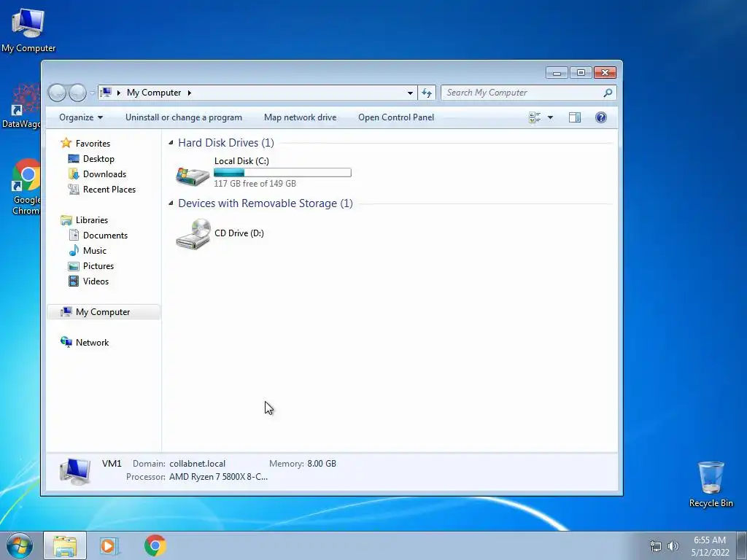Image resolution: width=747 pixels, height=560 pixels.
Task: Click the computer icon in the details pane
Action: click(75, 471)
